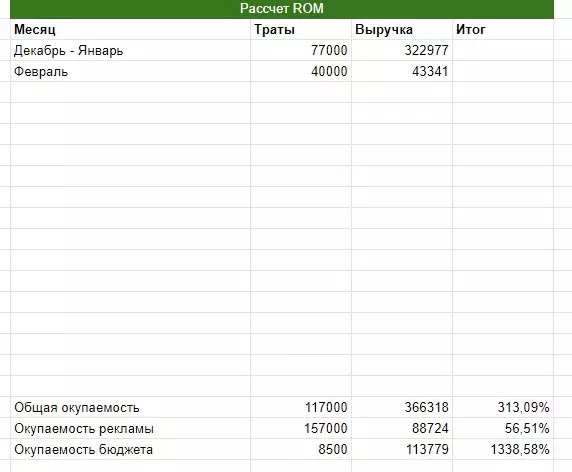
Task: Select the empty Итог cell for Февраль
Action: click(503, 71)
